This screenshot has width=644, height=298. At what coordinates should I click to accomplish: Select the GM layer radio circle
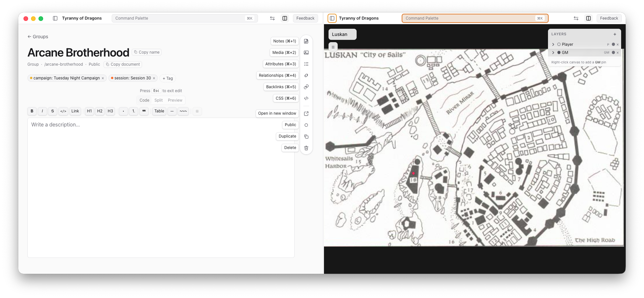(x=559, y=53)
